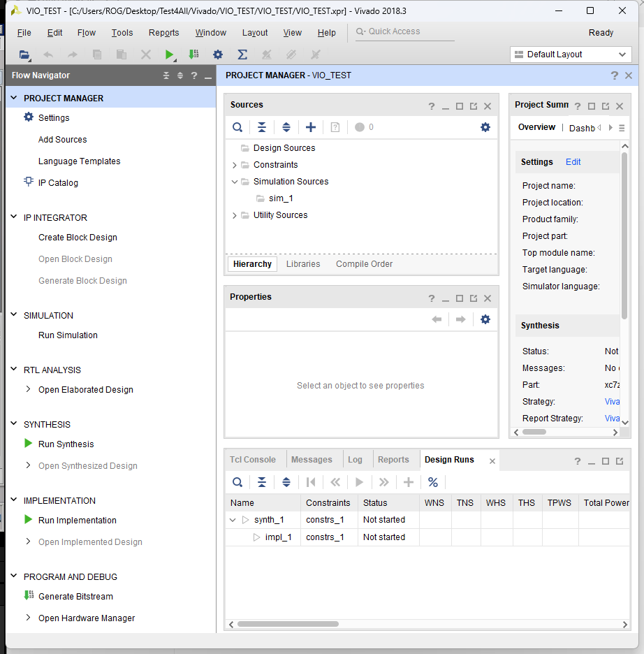The height and width of the screenshot is (654, 644).
Task: Expand Constraints folder in Sources
Action: tap(234, 165)
